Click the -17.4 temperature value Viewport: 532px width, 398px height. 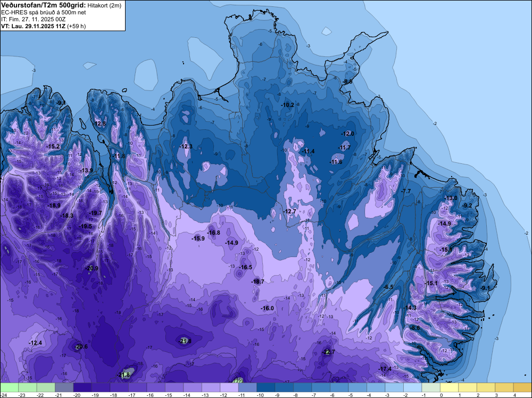click(385, 369)
